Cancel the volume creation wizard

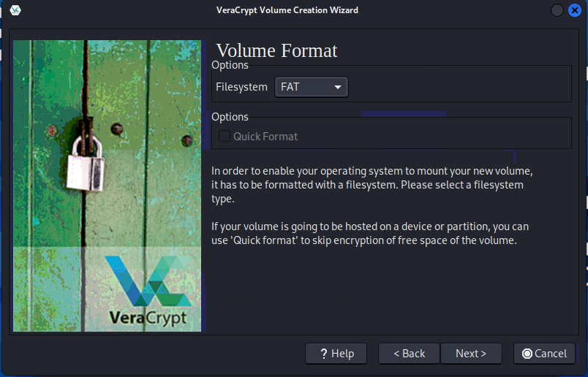(544, 354)
